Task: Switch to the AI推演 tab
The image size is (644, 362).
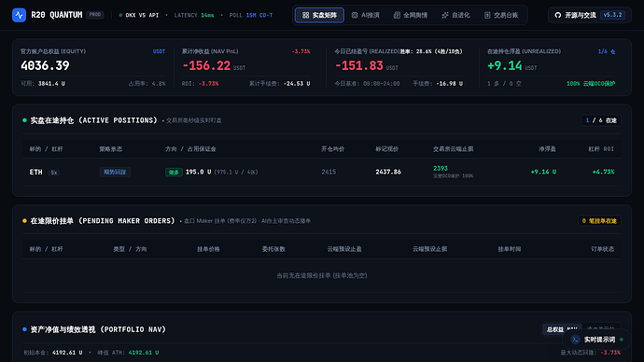Action: (366, 15)
